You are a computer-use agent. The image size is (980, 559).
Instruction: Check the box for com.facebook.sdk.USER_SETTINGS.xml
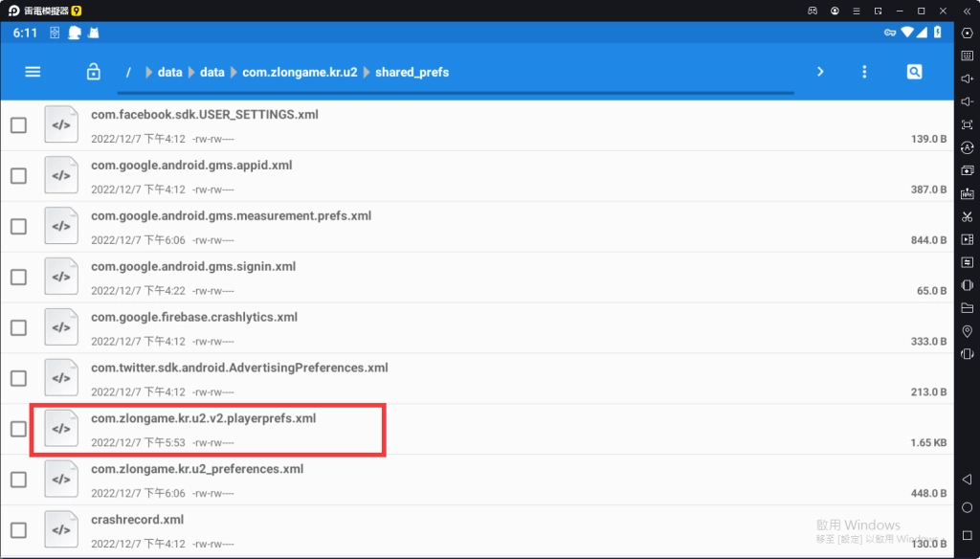click(18, 125)
